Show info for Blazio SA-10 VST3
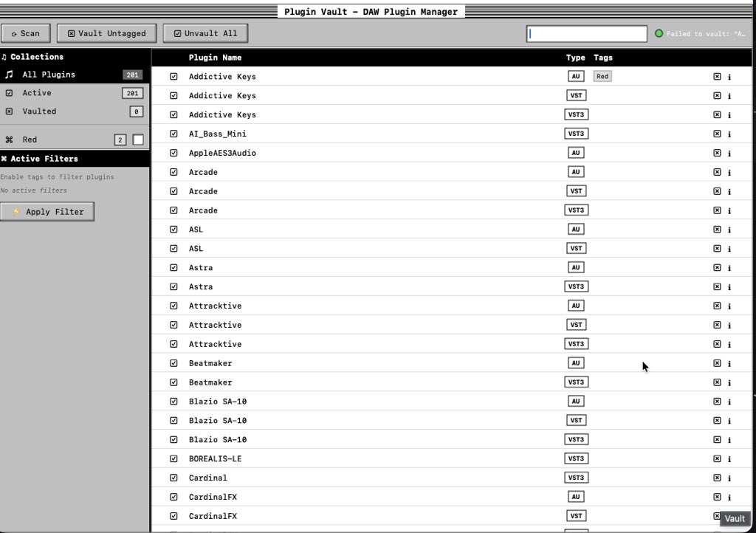 tap(729, 439)
